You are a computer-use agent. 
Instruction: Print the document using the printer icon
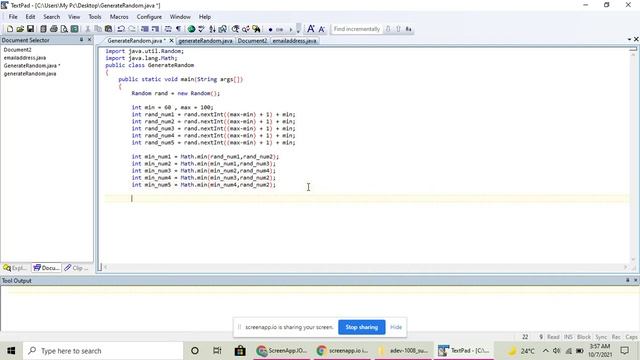pyautogui.click(x=53, y=29)
